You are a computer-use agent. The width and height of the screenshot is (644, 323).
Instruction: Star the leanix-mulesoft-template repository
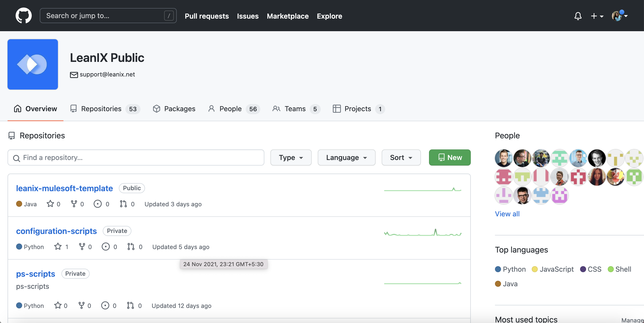click(50, 204)
